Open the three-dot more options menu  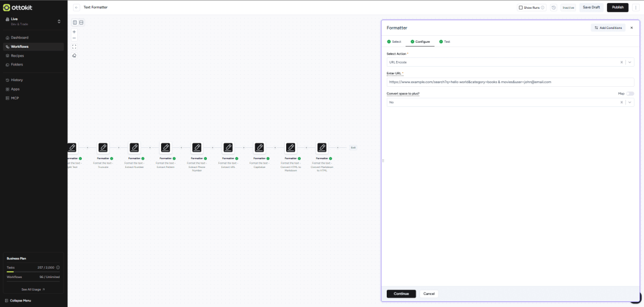[x=636, y=8]
